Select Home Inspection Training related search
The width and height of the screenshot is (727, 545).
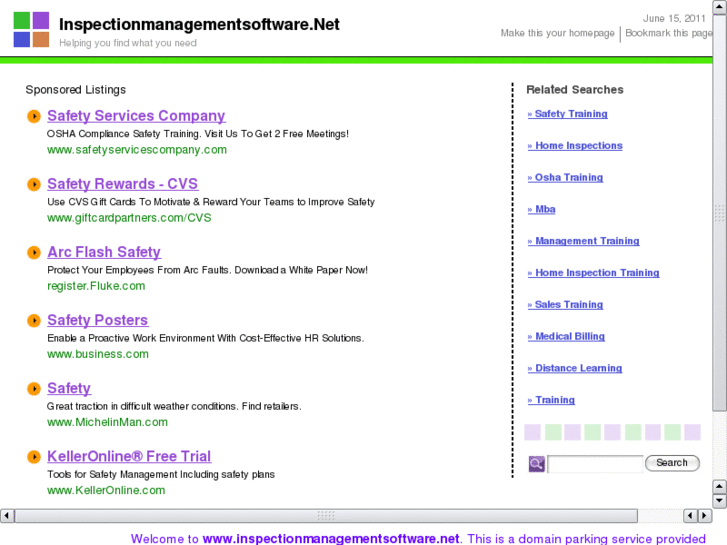coord(593,273)
